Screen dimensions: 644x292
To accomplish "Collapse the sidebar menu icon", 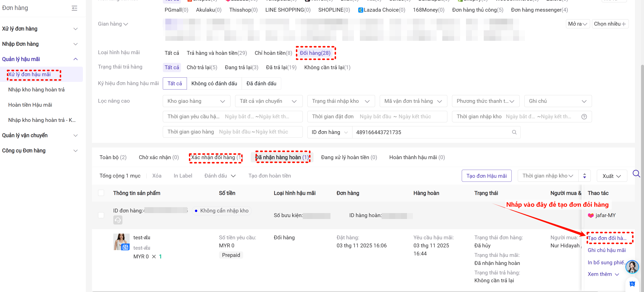I will (74, 8).
